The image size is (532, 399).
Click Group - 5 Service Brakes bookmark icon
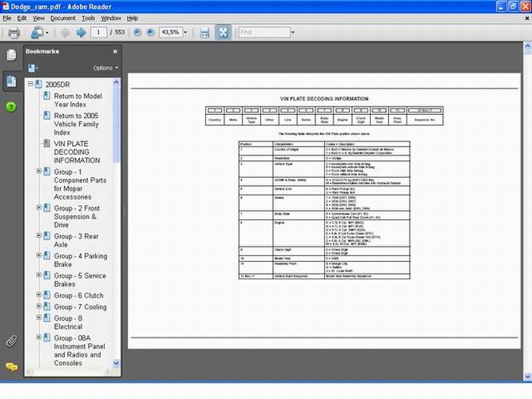click(47, 275)
